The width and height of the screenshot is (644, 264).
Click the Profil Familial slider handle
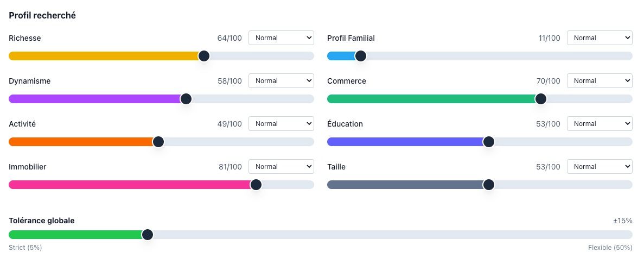tap(360, 56)
